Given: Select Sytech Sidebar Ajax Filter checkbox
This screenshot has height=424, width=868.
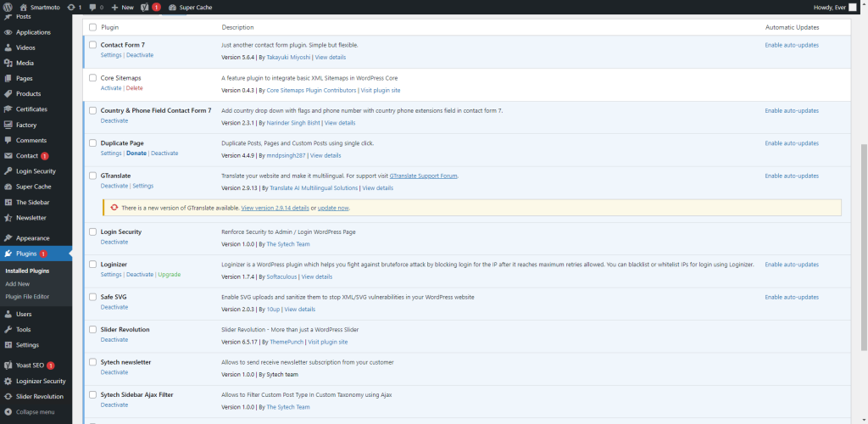Looking at the screenshot, I should [93, 394].
